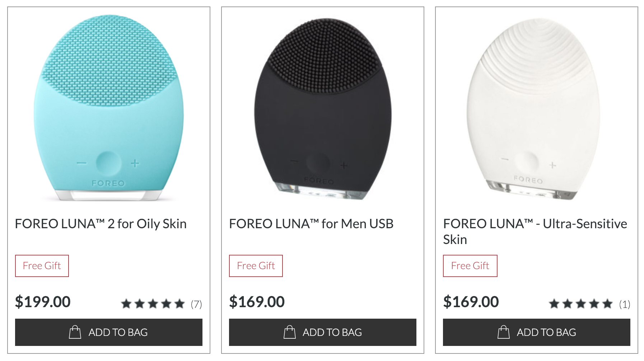Add FOREO LUNA Ultra-Sensitive Skin to bag

[x=537, y=332]
